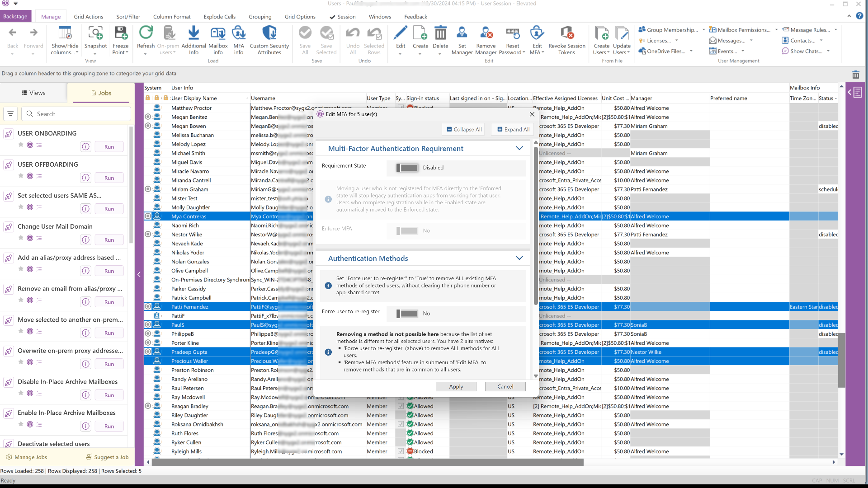Image resolution: width=868 pixels, height=488 pixels.
Task: Toggle checkbox in Roksana Omidbakhsh row
Action: (x=401, y=424)
